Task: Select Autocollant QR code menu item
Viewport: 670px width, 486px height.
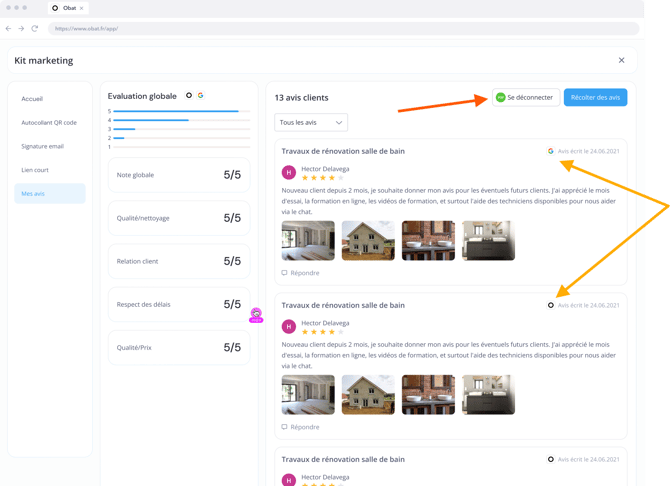Action: [49, 122]
